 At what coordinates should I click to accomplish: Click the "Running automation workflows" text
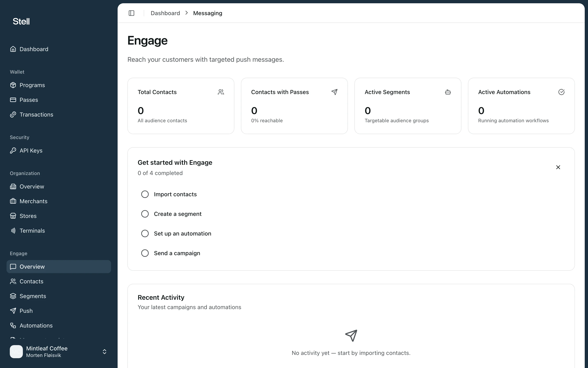click(513, 121)
